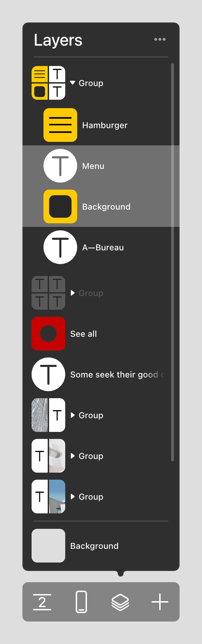Tap the red See all layer thumbnail
Screen dimensions: 202x644
pyautogui.click(x=48, y=334)
